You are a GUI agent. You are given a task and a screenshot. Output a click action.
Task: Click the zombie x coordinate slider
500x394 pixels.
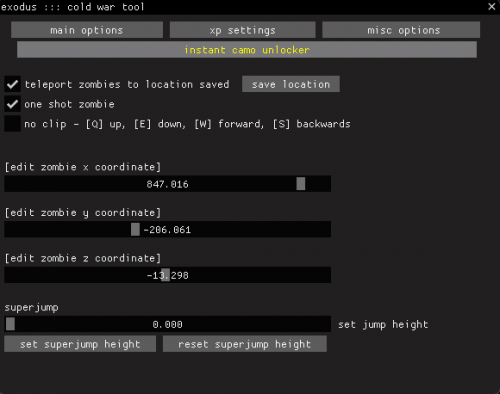(x=167, y=184)
